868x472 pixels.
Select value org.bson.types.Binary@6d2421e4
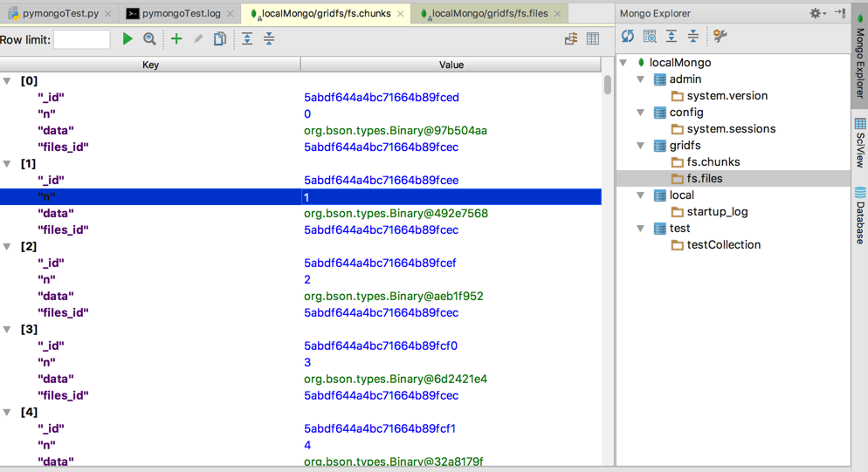click(396, 380)
